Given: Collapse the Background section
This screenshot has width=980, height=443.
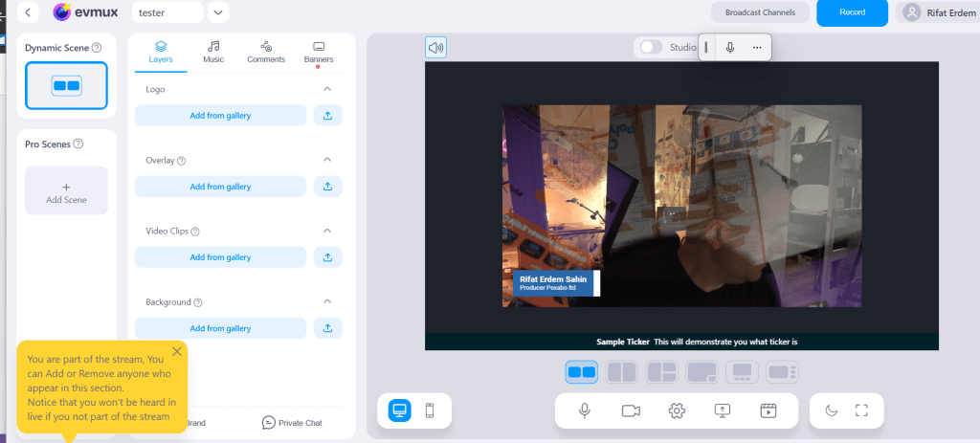Looking at the screenshot, I should (x=327, y=301).
